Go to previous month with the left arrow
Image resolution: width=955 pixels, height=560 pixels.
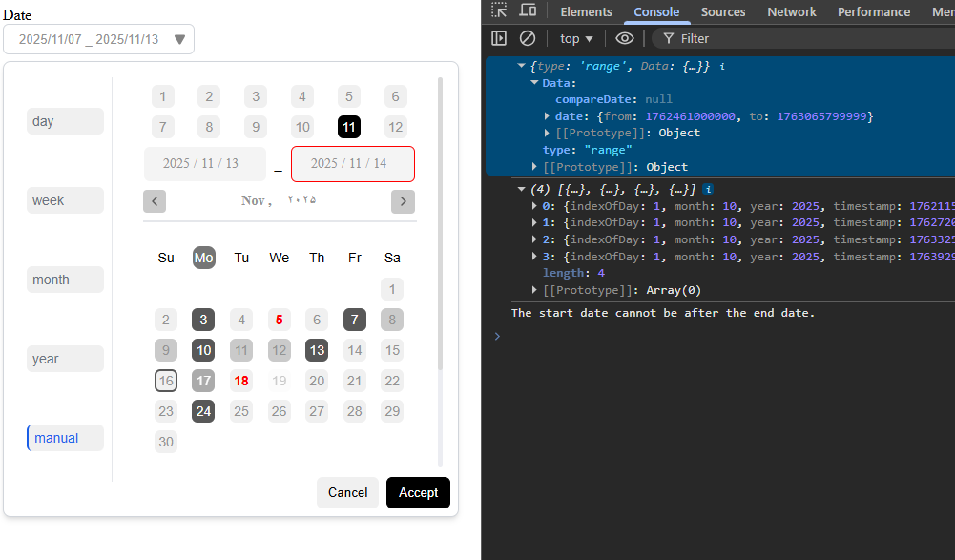point(155,201)
